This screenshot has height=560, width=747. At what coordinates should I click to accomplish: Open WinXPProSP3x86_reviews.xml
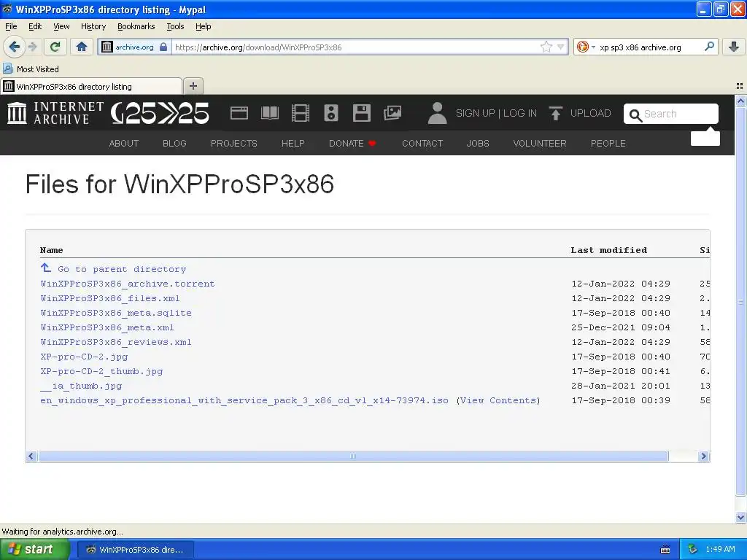116,342
